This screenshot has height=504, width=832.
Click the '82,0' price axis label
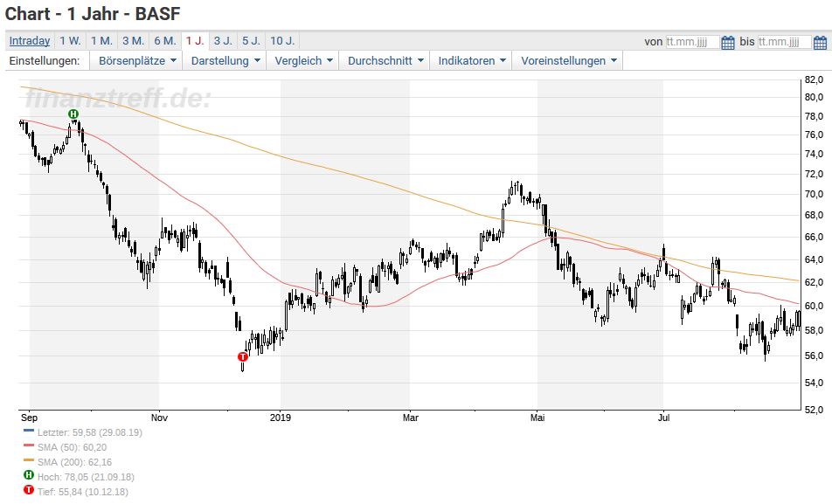(x=814, y=79)
